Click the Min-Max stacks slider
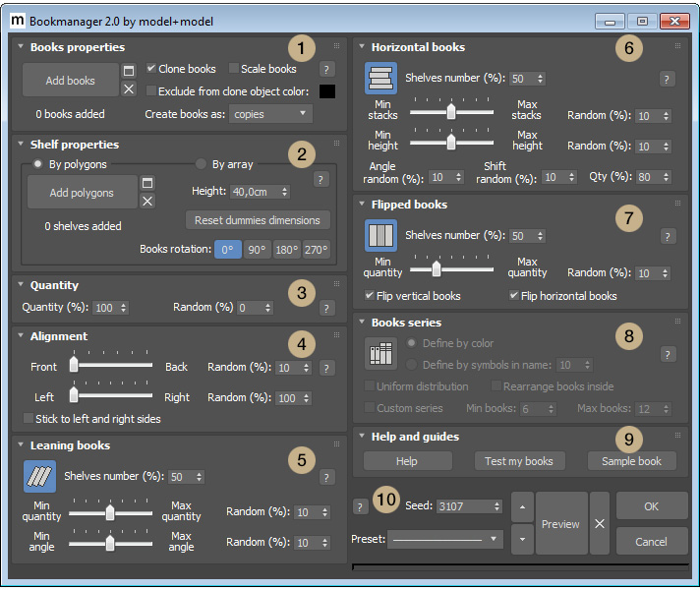Viewport: 700px width, 590px height. (x=451, y=112)
